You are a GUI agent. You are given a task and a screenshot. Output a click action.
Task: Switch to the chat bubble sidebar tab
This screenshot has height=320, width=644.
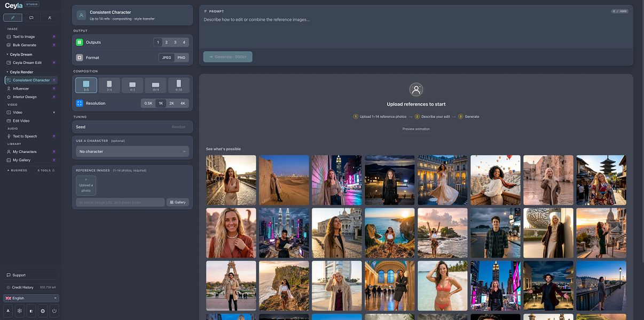tap(32, 18)
